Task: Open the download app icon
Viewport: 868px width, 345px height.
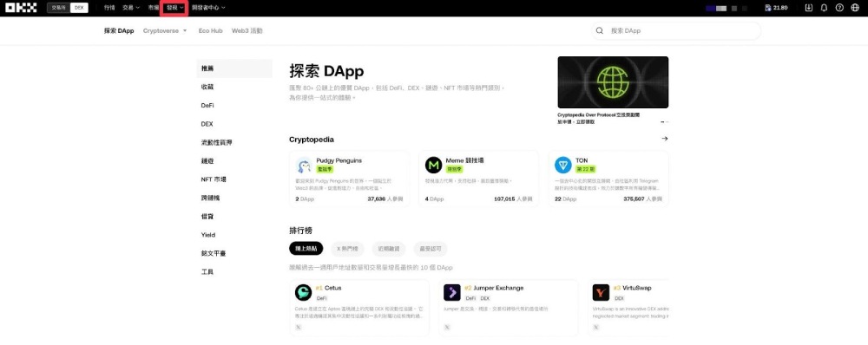Action: coord(809,8)
